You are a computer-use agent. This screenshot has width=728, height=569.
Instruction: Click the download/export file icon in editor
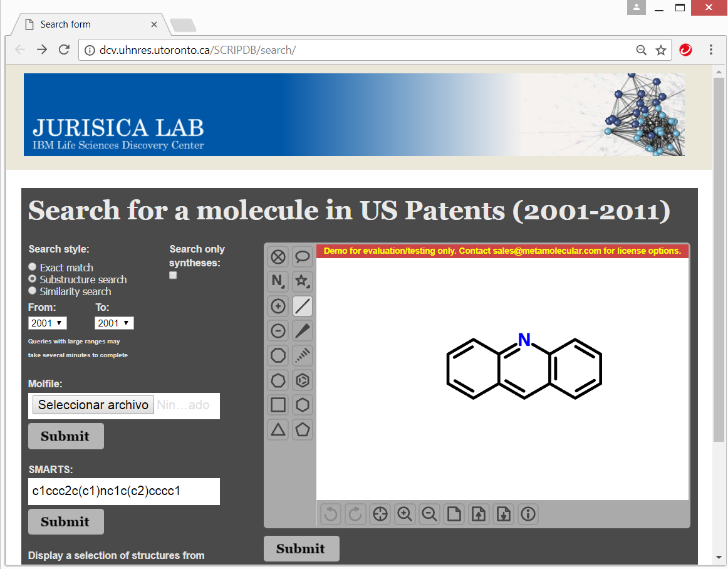click(503, 514)
